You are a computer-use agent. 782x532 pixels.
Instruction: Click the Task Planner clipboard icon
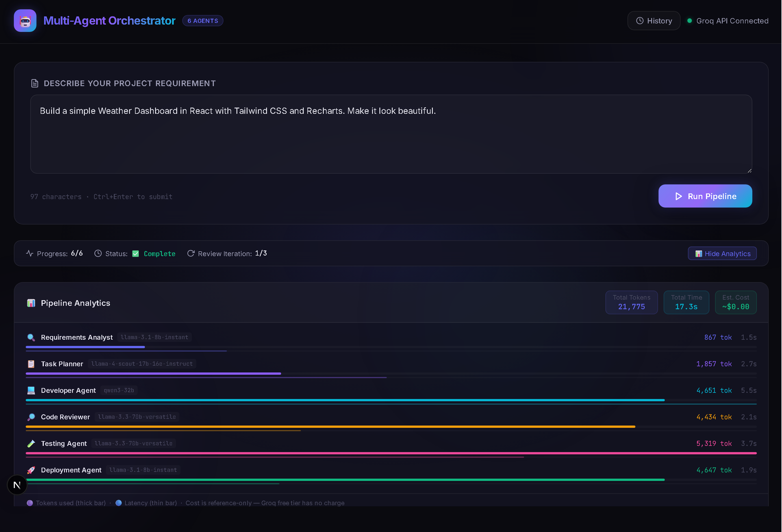(31, 364)
